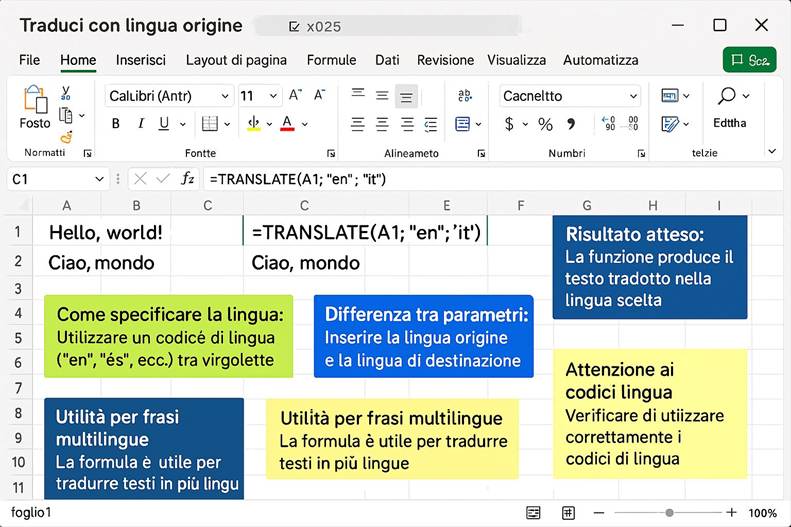
Task: Open the Fill Color dropdown arrow
Action: 269,124
